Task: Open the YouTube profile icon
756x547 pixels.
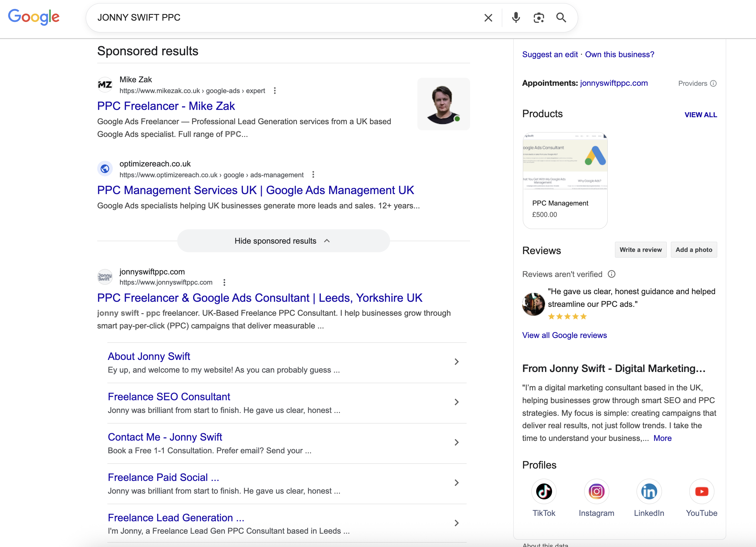Action: tap(702, 491)
